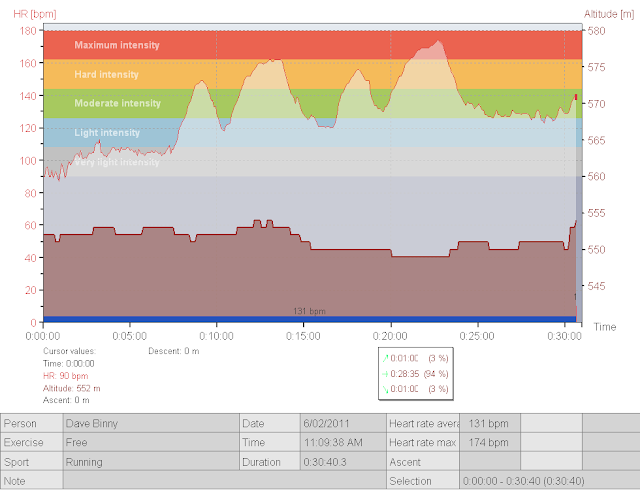Select the Light intensity zone band
The image size is (640, 490).
(313, 133)
